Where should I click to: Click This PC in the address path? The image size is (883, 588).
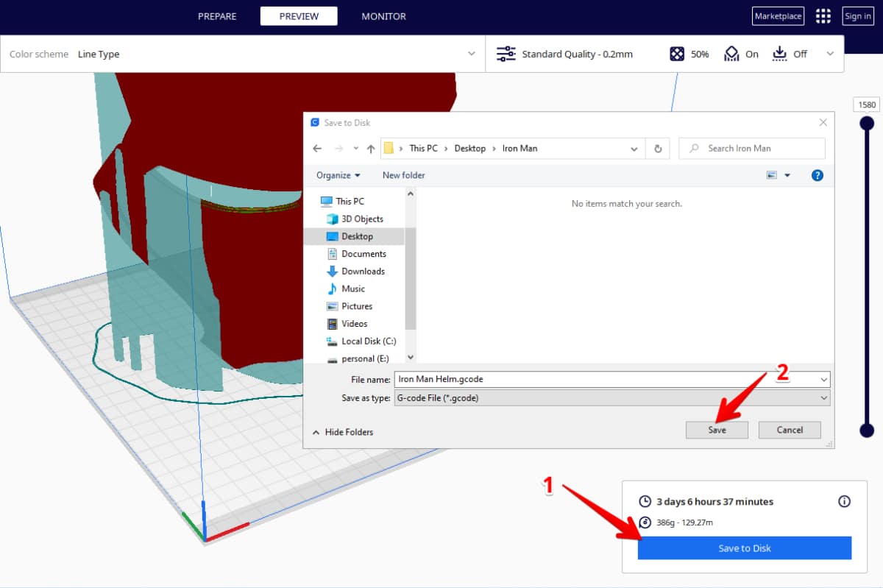423,149
